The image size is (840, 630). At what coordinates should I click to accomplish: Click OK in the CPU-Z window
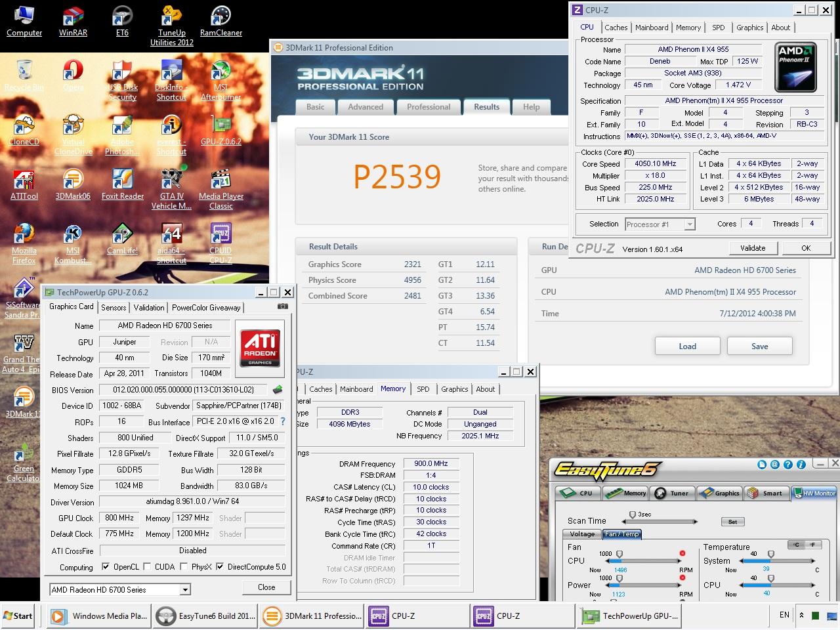click(x=806, y=248)
